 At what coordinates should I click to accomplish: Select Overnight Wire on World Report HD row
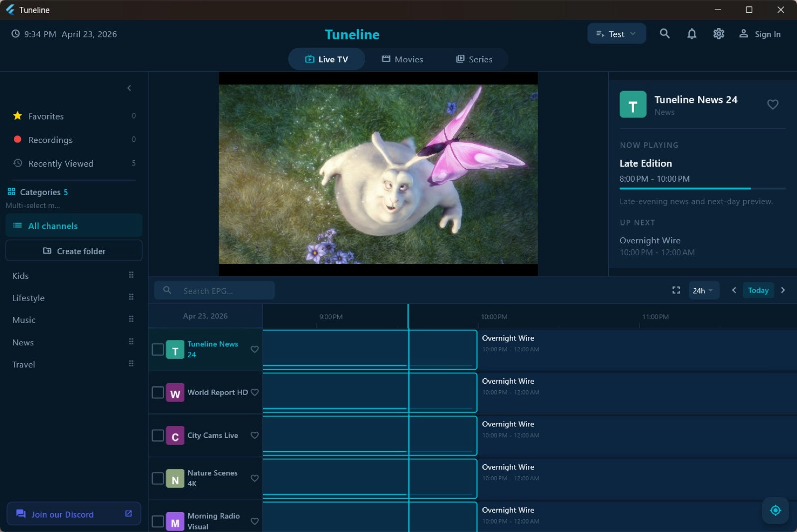[637, 392]
